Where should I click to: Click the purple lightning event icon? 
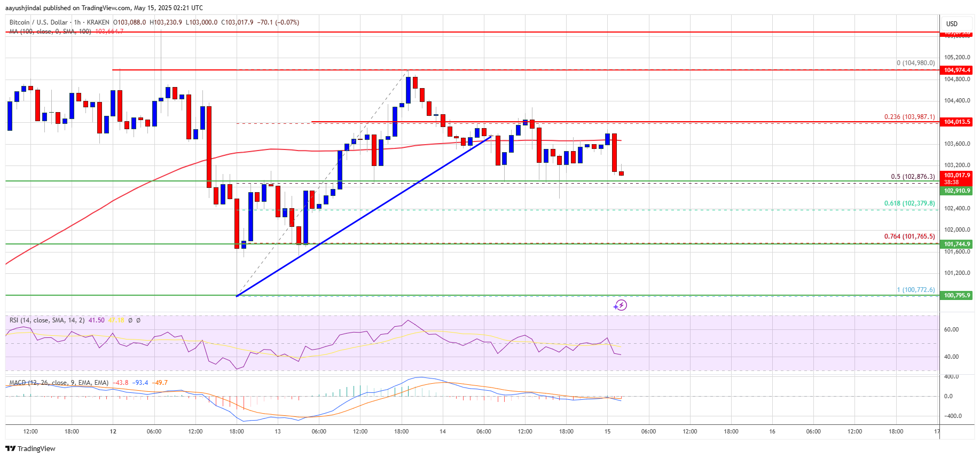click(x=620, y=305)
